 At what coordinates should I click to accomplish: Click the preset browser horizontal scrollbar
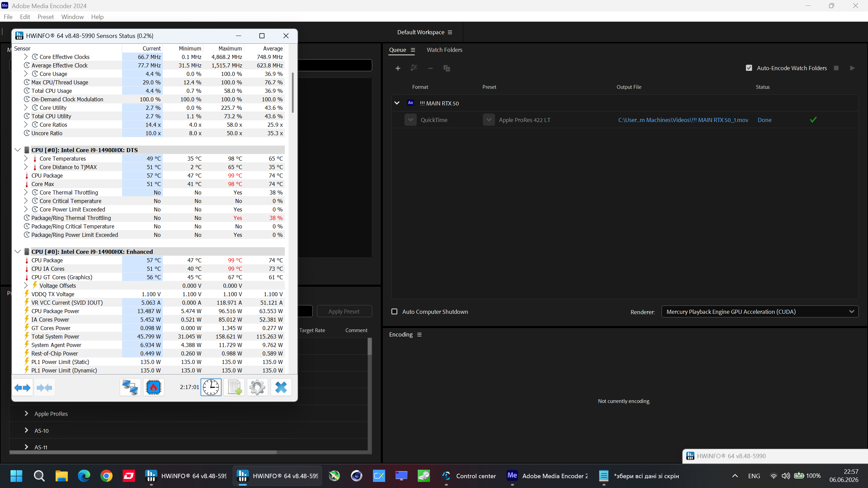(x=143, y=452)
